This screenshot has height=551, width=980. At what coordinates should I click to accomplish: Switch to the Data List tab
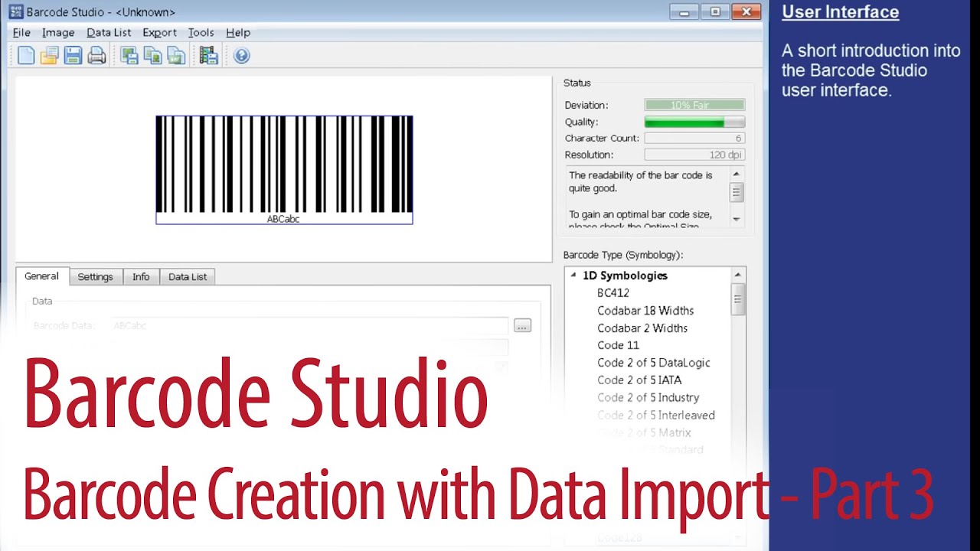[188, 277]
